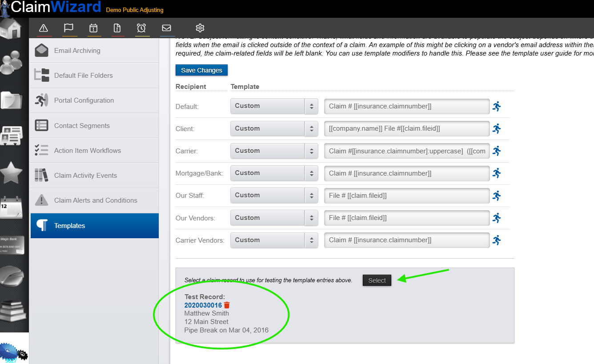Open the Carrier Vendors template dropdown

coord(274,240)
